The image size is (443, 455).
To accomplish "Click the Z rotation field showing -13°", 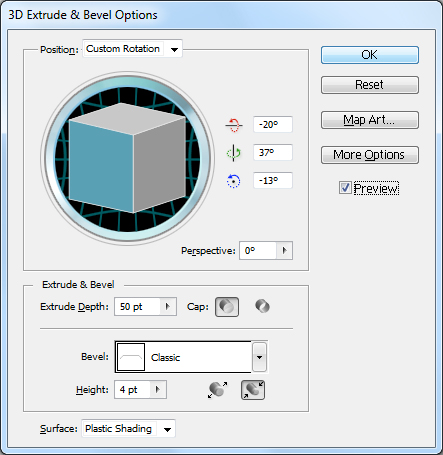I will point(273,181).
